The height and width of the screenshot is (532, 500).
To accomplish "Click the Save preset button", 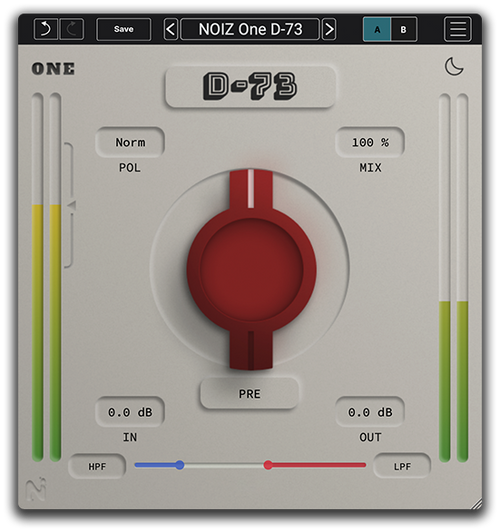I will click(x=124, y=30).
